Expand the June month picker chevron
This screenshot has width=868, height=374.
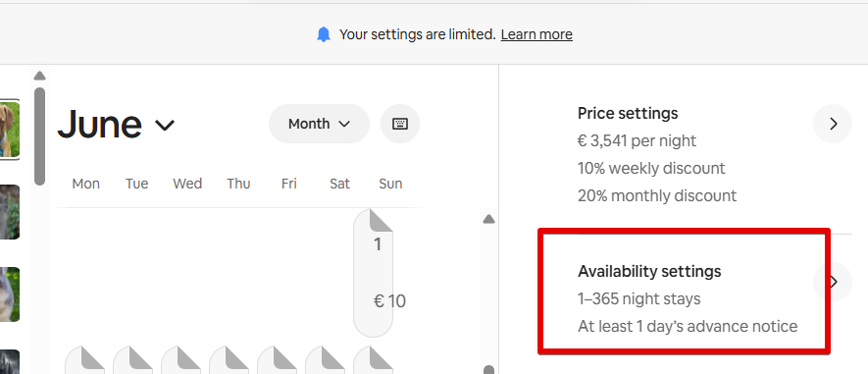(165, 125)
